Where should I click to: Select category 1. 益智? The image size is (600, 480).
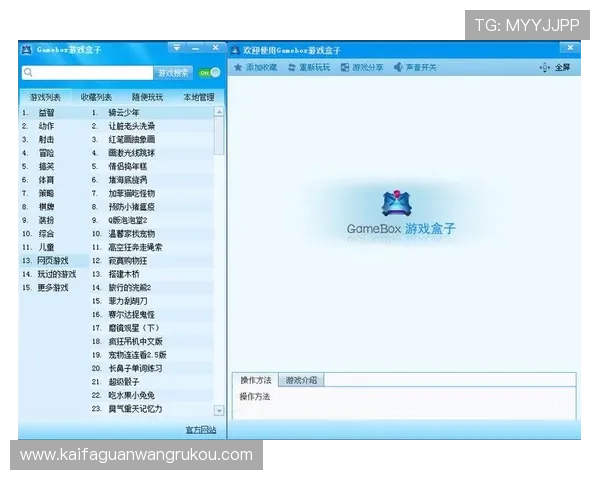click(54, 113)
